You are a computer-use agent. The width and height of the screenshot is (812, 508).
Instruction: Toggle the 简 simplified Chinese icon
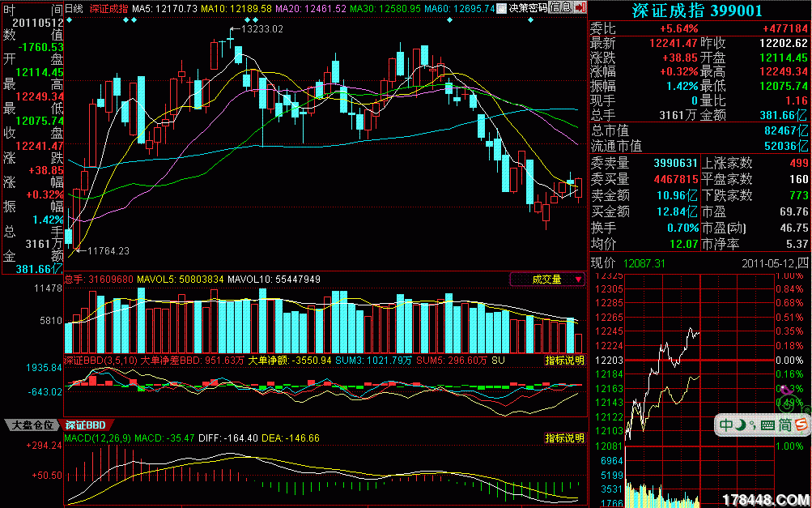point(784,425)
